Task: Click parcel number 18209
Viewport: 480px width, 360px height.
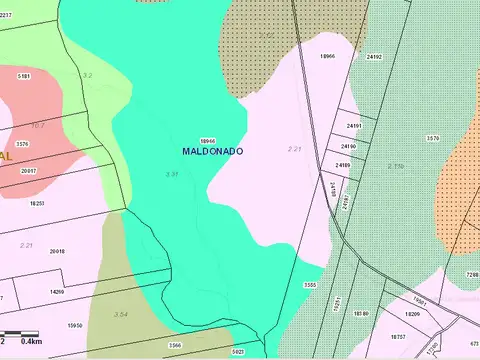Action: click(412, 314)
